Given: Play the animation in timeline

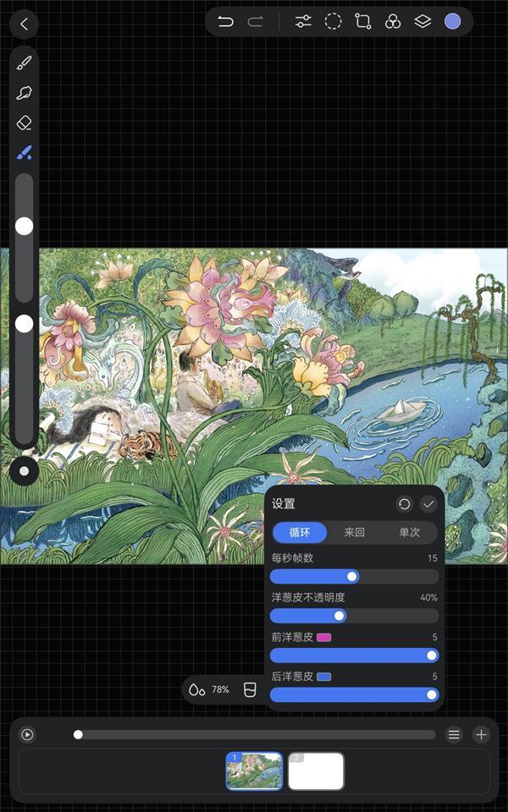Looking at the screenshot, I should point(27,735).
